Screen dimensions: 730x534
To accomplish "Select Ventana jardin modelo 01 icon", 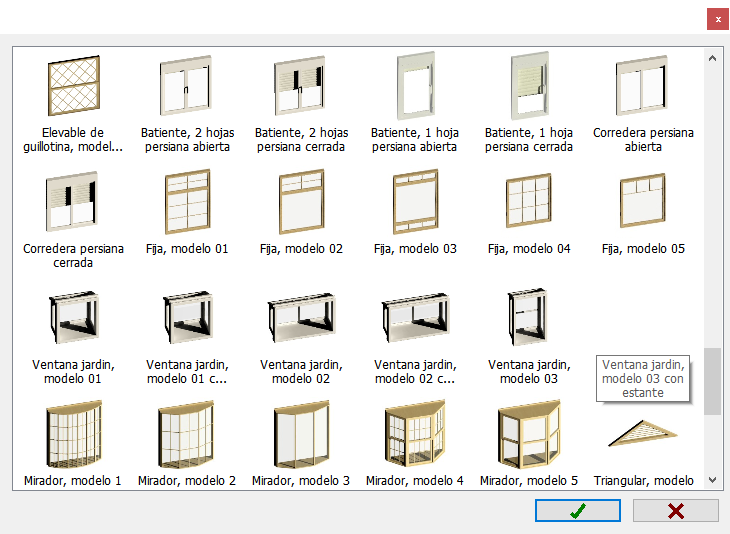I will click(74, 317).
